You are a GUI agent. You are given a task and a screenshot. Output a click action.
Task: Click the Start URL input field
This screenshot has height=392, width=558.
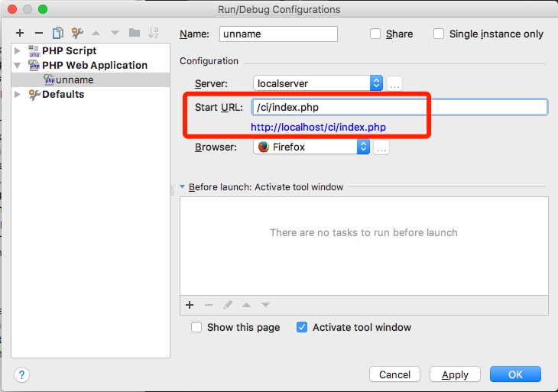[x=399, y=107]
